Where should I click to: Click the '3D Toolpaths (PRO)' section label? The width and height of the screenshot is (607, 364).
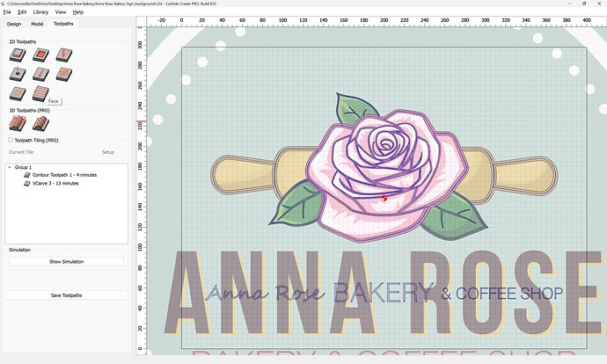tap(29, 110)
